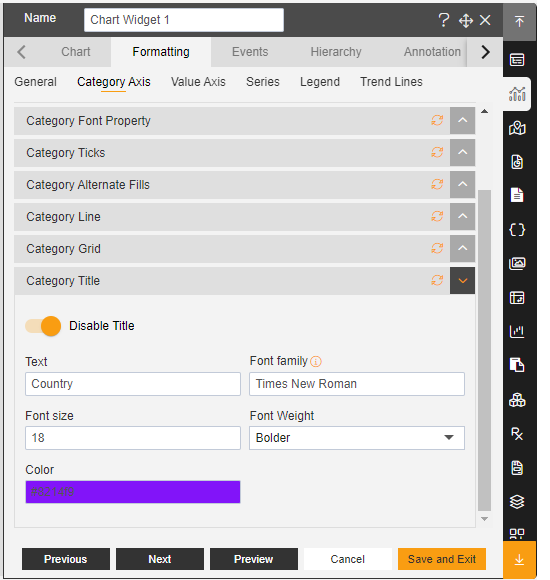Viewport: 550px width, 580px height.
Task: Open the purple title color swatch
Action: (x=133, y=492)
